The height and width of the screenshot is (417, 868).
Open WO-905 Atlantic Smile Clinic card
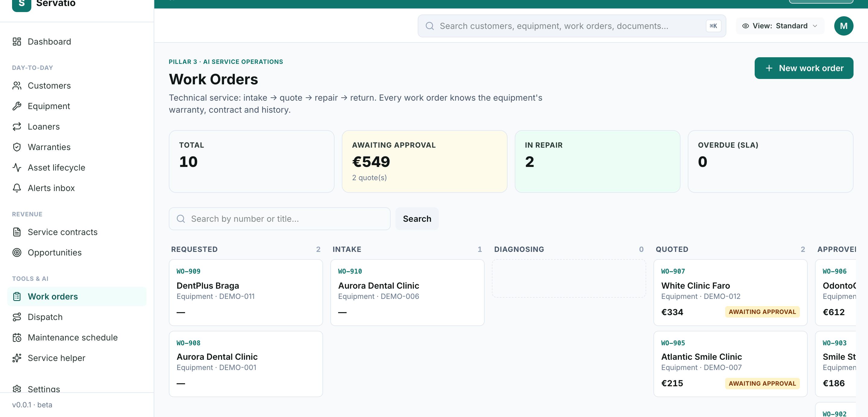(730, 364)
